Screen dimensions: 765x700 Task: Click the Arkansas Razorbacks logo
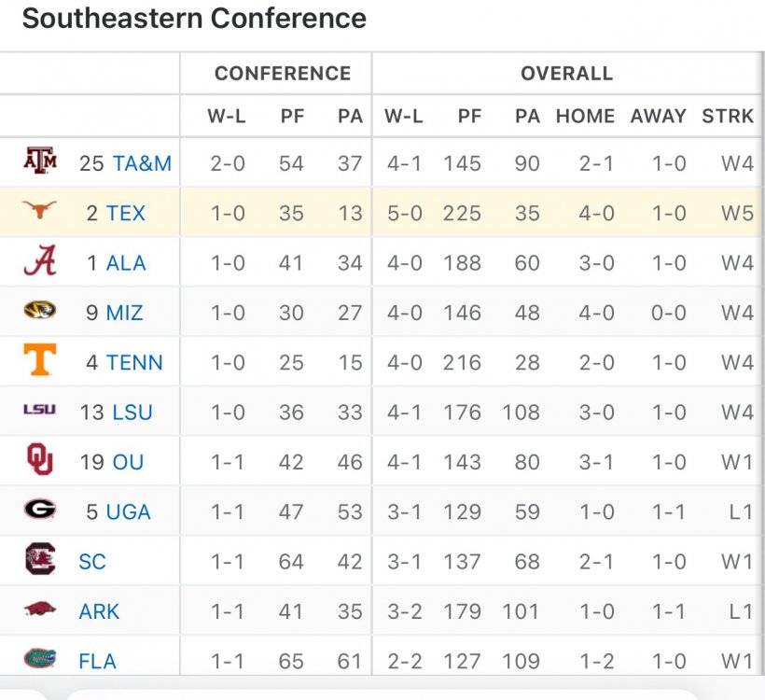[40, 610]
